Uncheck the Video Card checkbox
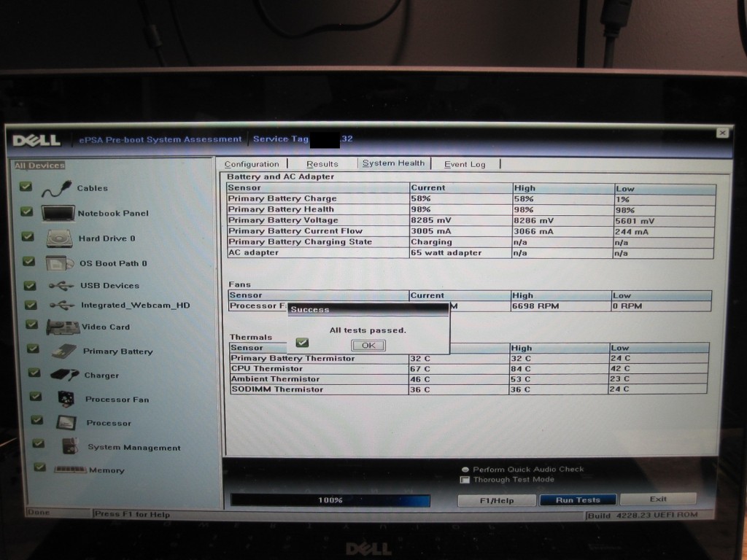The width and height of the screenshot is (747, 560). (32, 324)
